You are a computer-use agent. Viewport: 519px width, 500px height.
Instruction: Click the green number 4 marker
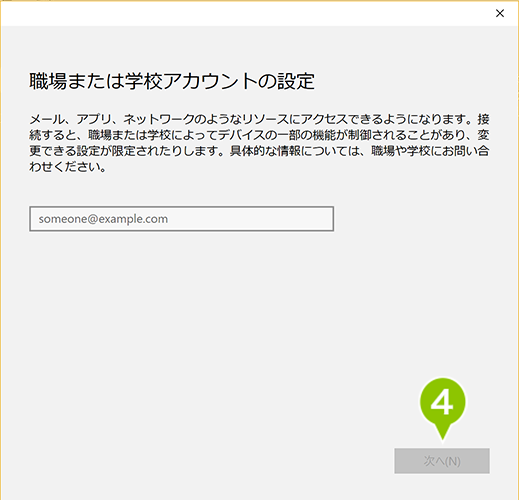(x=442, y=402)
